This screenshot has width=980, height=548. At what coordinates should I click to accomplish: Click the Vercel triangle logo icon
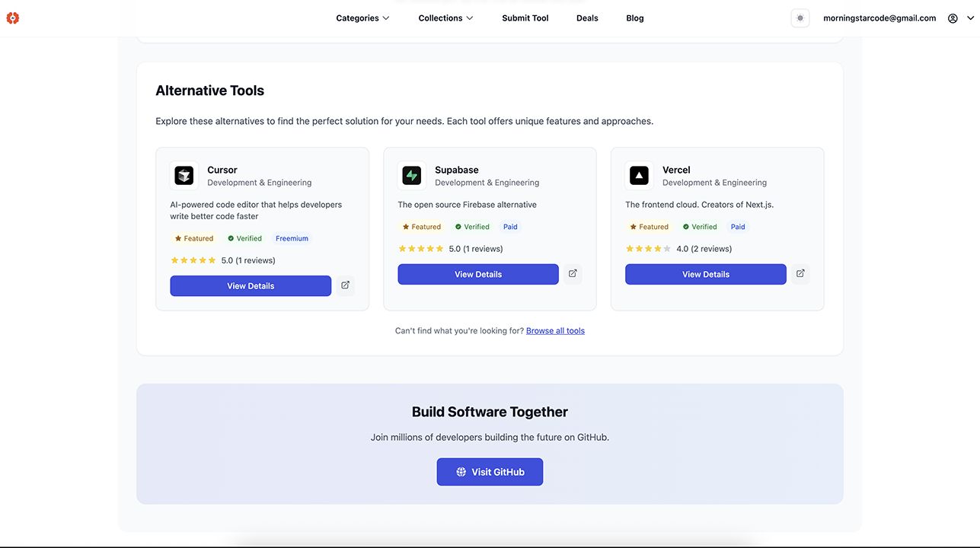point(639,176)
